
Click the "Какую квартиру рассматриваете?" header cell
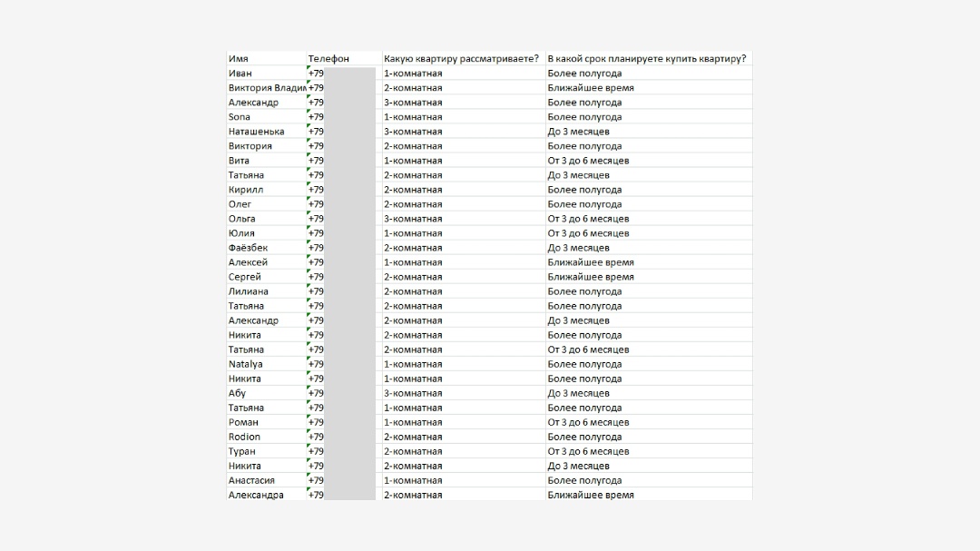[x=463, y=58]
